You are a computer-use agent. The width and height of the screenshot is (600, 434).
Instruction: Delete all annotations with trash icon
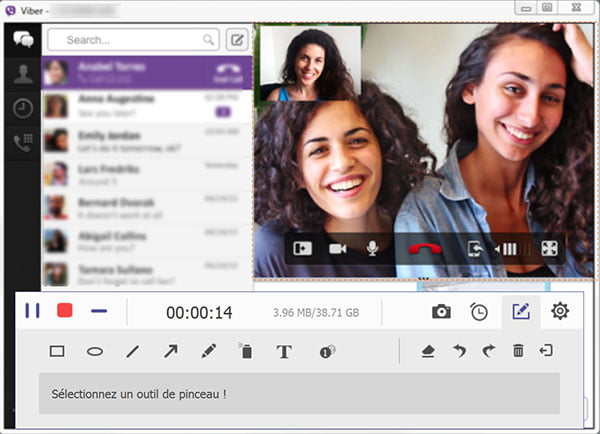pos(518,351)
